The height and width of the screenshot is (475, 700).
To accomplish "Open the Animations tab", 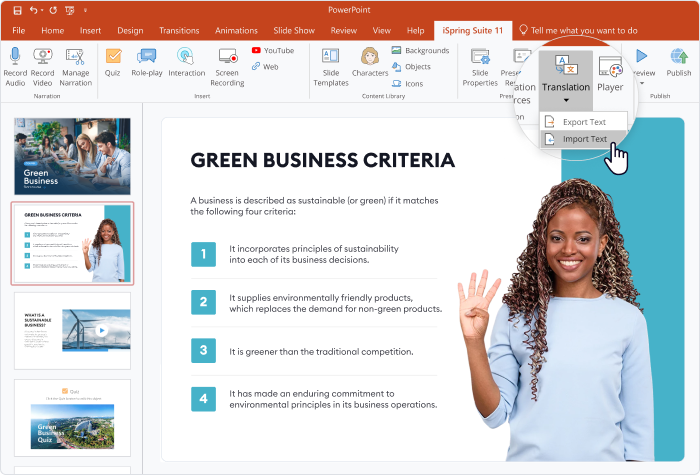I will point(236,30).
